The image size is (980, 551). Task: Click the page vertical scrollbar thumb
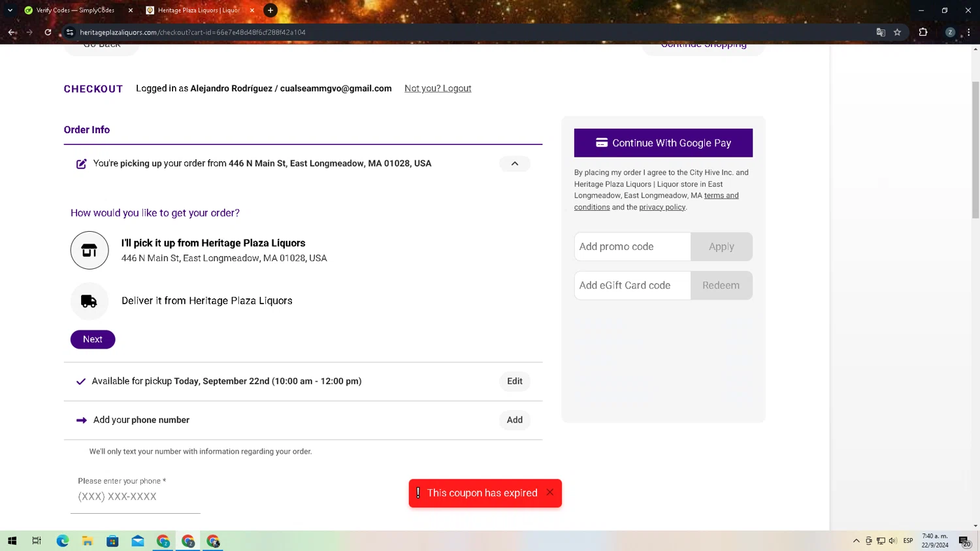(975, 150)
